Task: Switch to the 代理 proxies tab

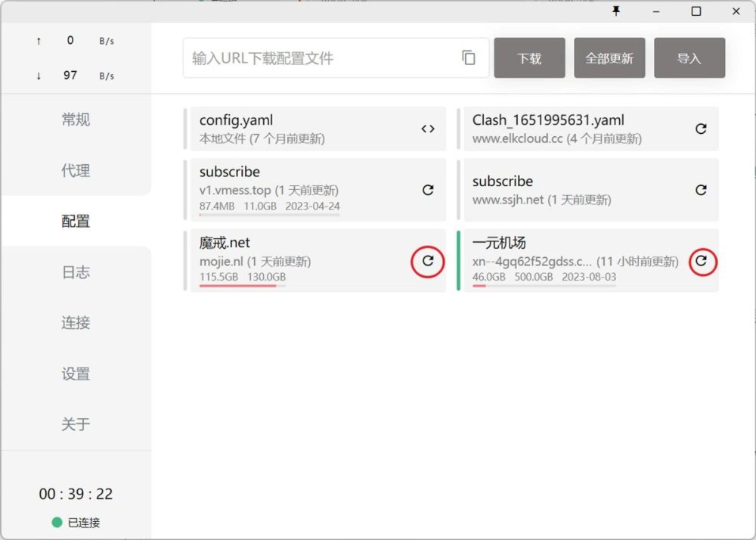Action: (76, 171)
